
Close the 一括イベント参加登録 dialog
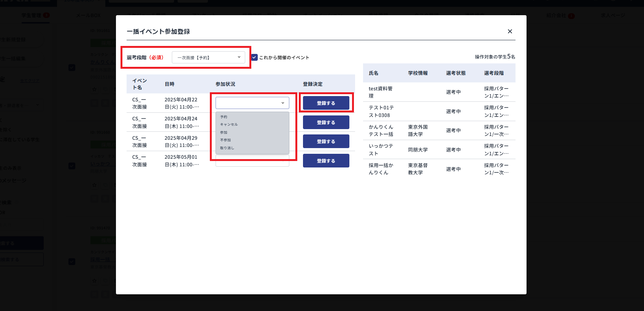[510, 32]
